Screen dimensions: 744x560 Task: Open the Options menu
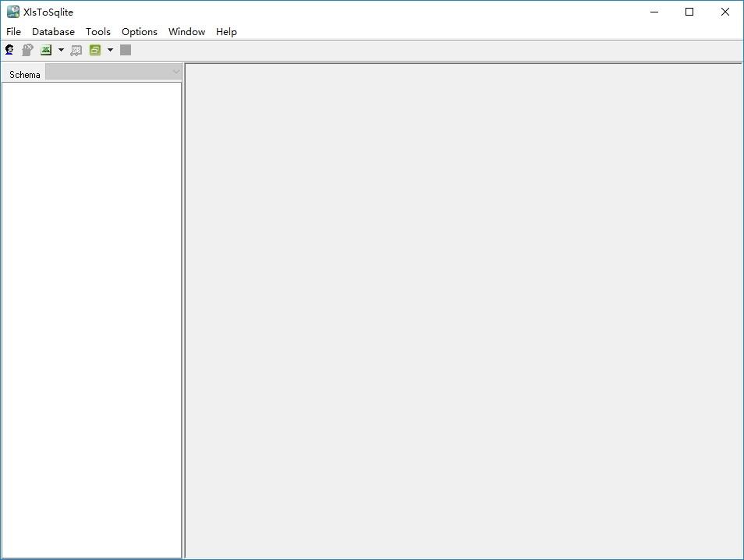click(x=139, y=32)
